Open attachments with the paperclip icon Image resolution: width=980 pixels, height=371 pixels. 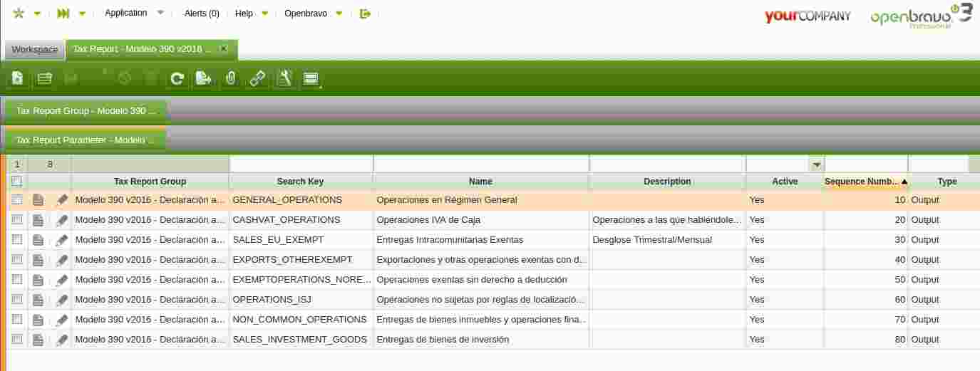(230, 78)
